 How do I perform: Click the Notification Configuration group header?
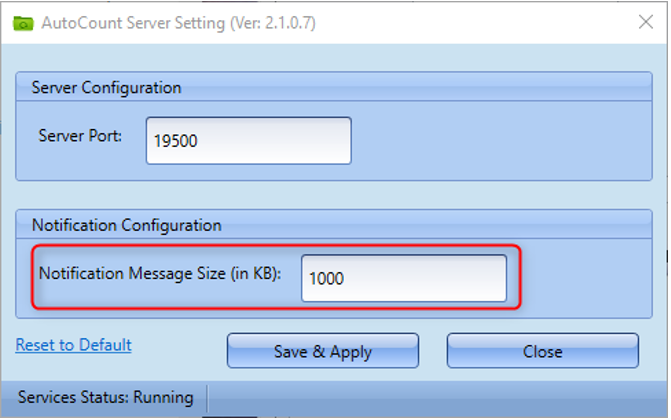tap(127, 225)
